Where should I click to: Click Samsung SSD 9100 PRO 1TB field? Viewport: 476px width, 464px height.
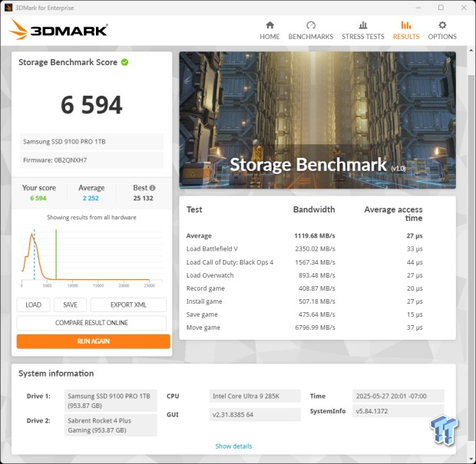pyautogui.click(x=91, y=142)
